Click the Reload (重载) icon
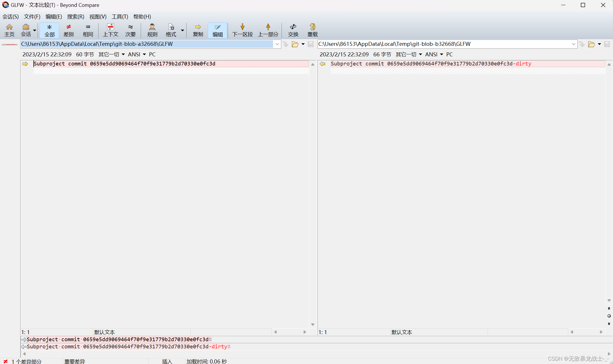 click(x=312, y=30)
